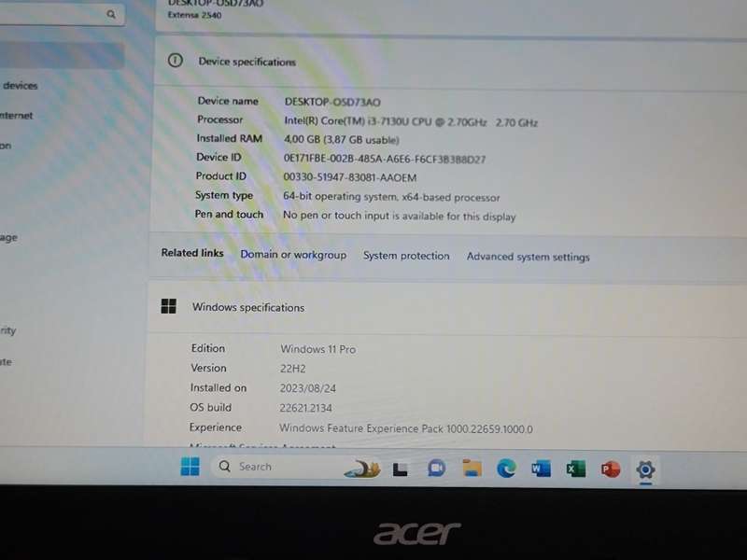Screen dimensions: 747x560
Task: Click the Windows specifications logo icon
Action: pos(169,306)
